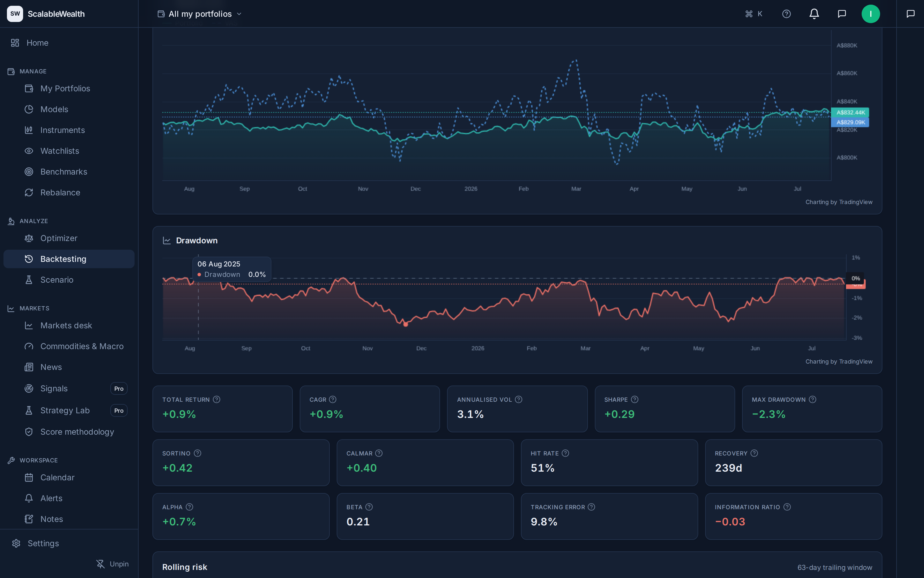
Task: Open Markets desk
Action: 69,325
